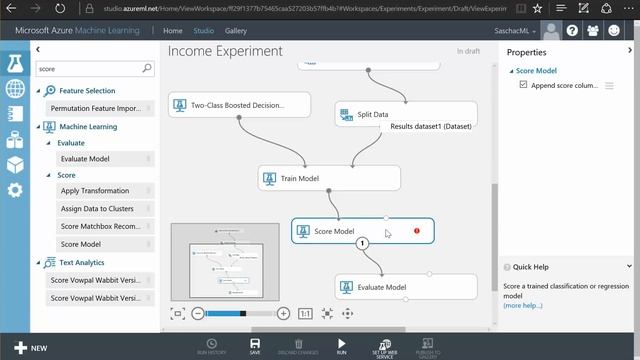Click the Help question mark icon

coord(572,31)
